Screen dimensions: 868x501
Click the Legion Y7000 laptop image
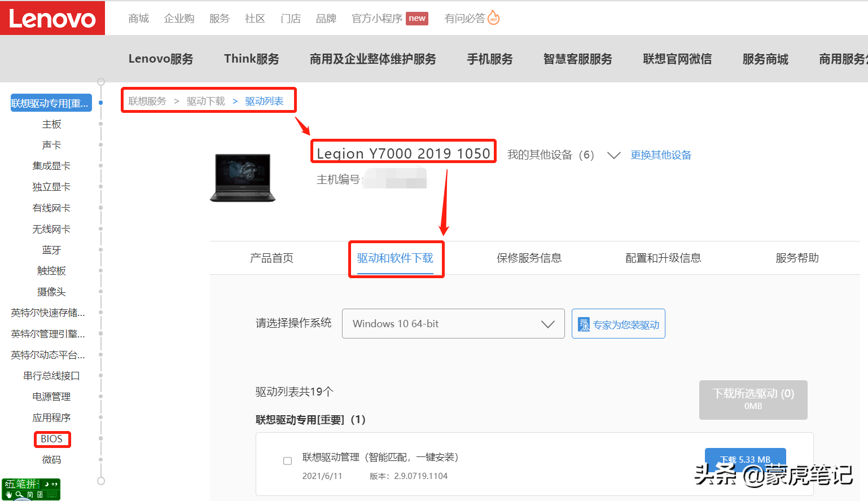tap(243, 178)
